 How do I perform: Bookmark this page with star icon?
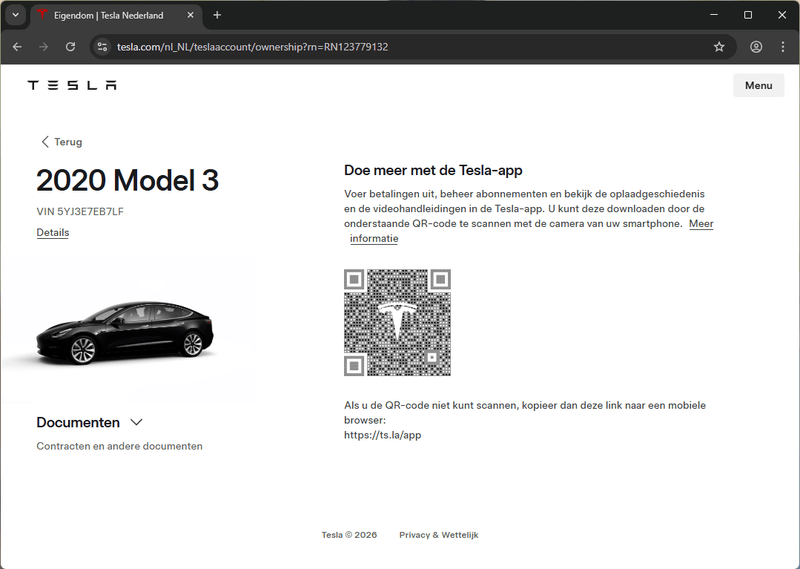[719, 47]
